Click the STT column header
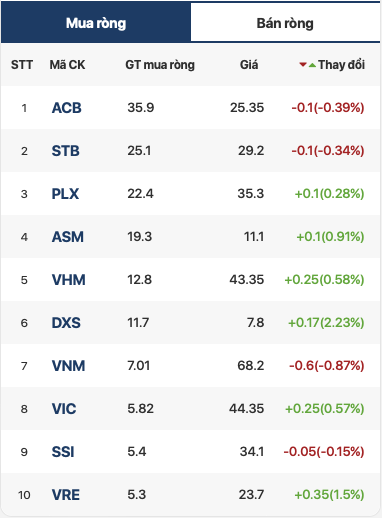Image resolution: width=382 pixels, height=518 pixels. (22, 65)
